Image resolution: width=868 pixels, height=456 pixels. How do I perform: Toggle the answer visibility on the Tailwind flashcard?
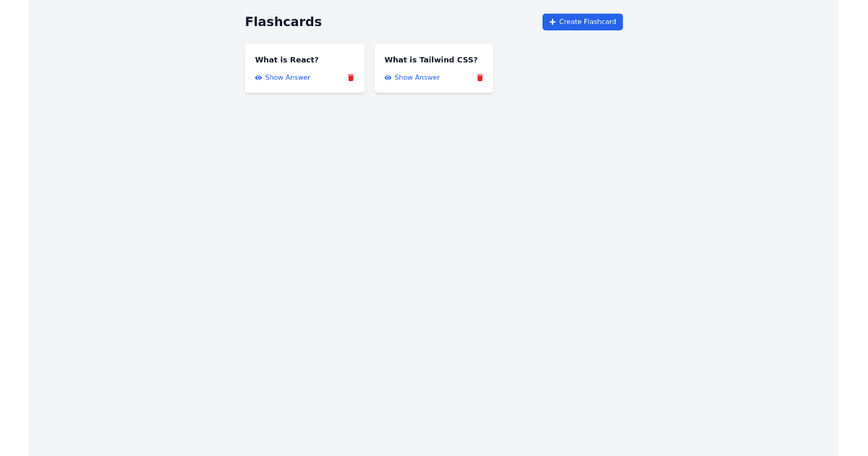coord(412,77)
